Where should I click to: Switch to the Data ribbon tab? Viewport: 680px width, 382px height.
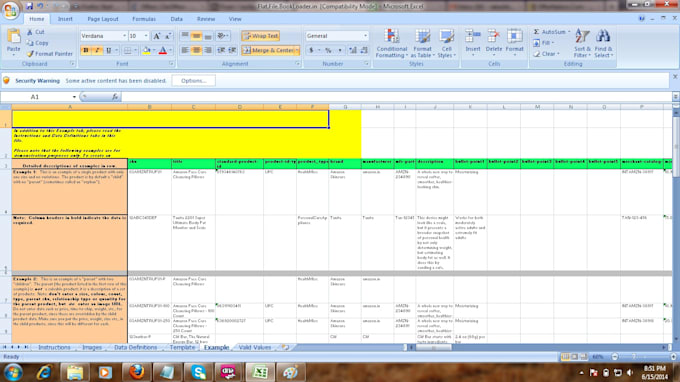tap(177, 19)
